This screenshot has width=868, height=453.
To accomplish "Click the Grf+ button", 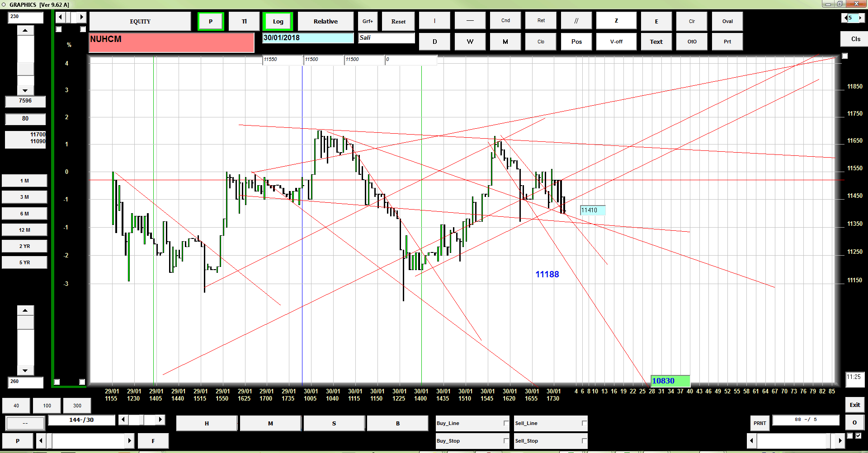I will pyautogui.click(x=368, y=21).
